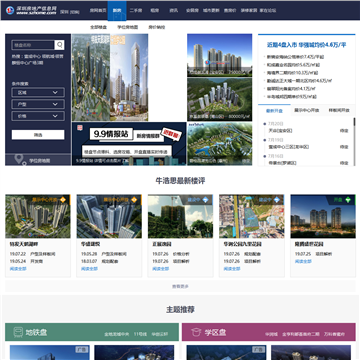Screen dimensions: 360x360
Task: Select the first opening-schedule tab
Action: coord(274,110)
